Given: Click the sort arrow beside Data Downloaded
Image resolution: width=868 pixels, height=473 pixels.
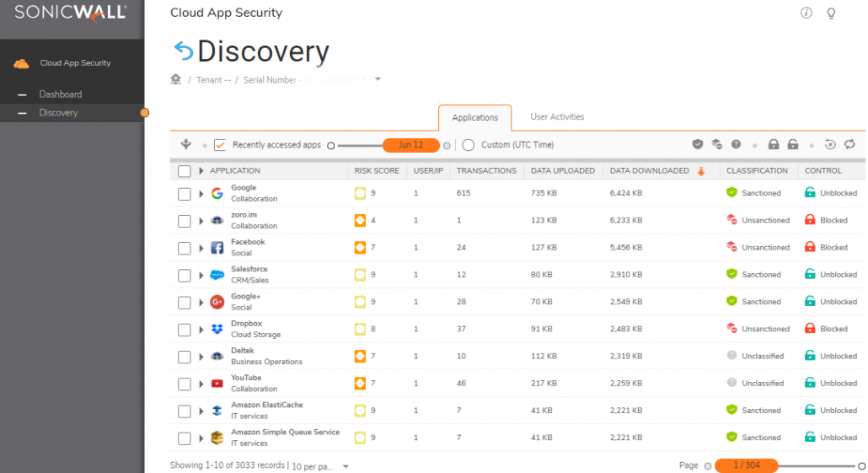Looking at the screenshot, I should pyautogui.click(x=701, y=171).
